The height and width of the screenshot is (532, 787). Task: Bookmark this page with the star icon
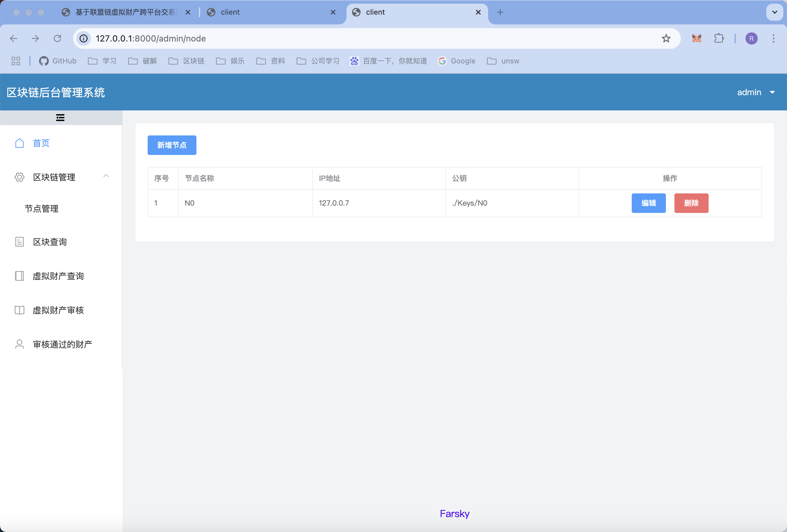[x=666, y=38]
